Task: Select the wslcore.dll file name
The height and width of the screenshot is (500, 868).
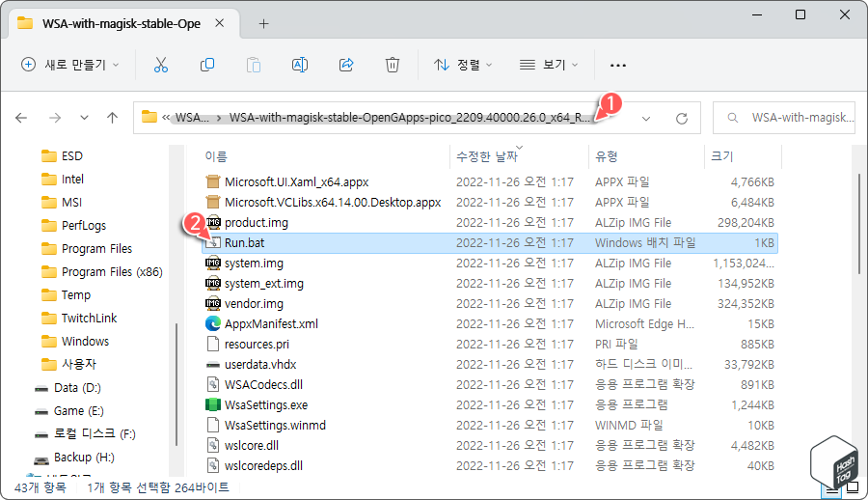Action: [x=252, y=446]
